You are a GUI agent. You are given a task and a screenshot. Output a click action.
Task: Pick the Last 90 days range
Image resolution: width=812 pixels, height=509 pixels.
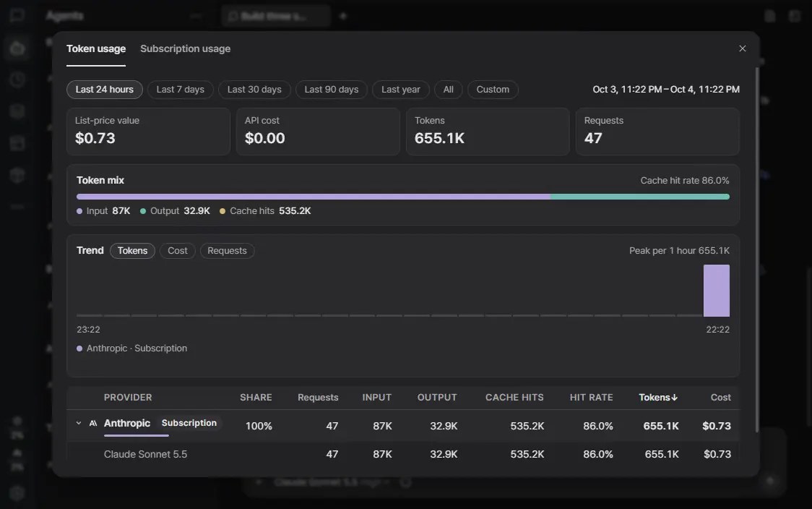332,89
